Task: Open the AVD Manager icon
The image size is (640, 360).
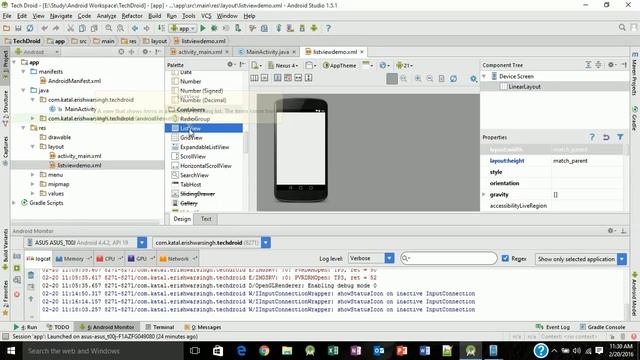Action: pyautogui.click(x=290, y=28)
